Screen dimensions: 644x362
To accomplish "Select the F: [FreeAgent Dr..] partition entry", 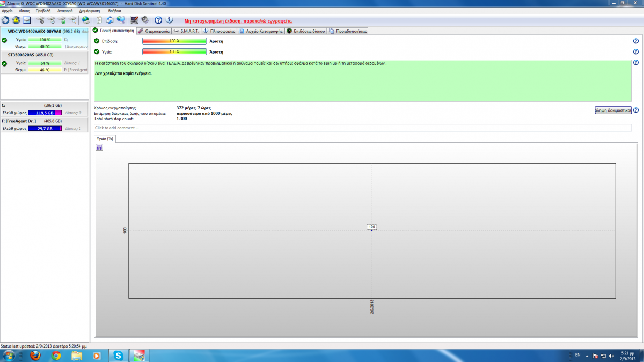I will point(45,125).
